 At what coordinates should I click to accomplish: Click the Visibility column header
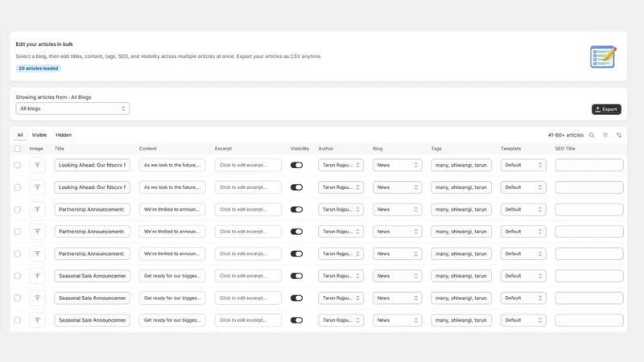click(299, 149)
